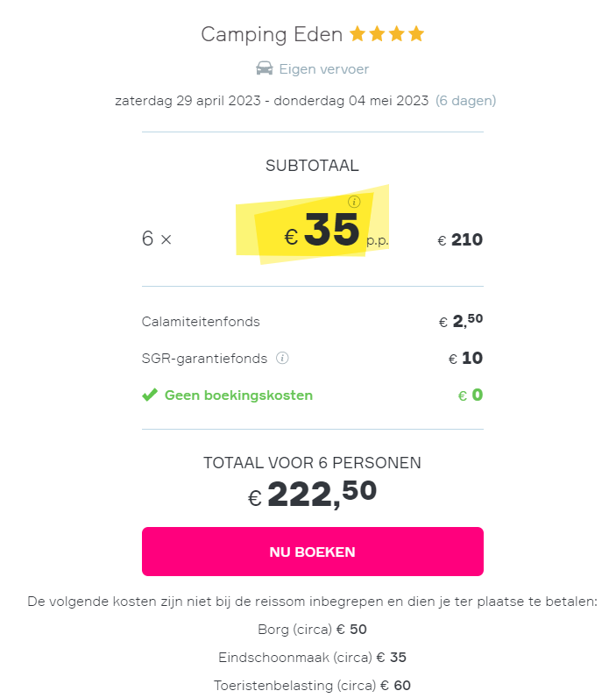Image resolution: width=616 pixels, height=698 pixels.
Task: Open the SGR-garantiefonds info icon
Action: (282, 358)
